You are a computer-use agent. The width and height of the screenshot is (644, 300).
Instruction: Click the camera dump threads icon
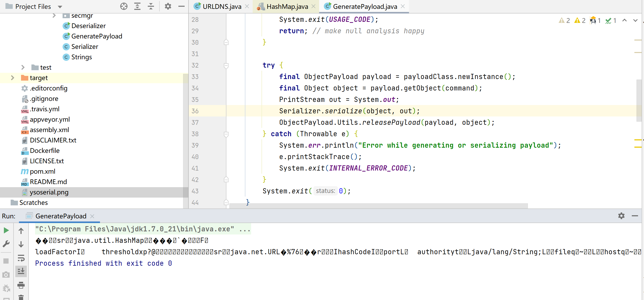(6, 275)
